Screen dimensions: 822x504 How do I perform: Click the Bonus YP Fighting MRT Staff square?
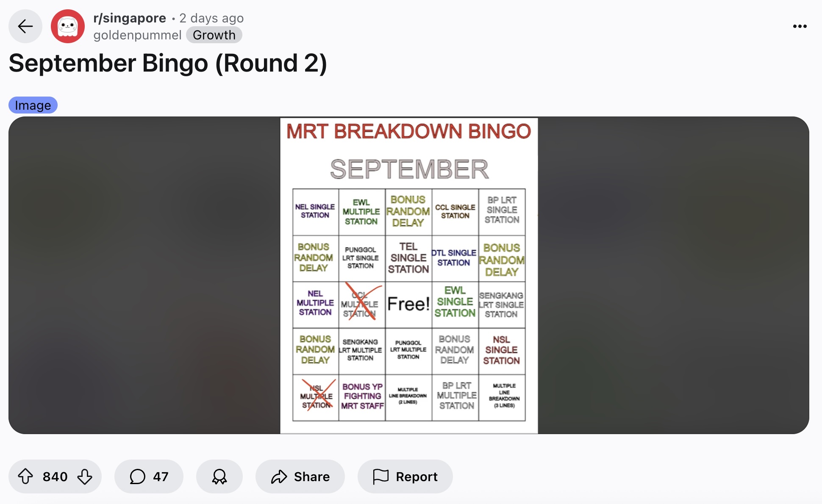(x=362, y=397)
